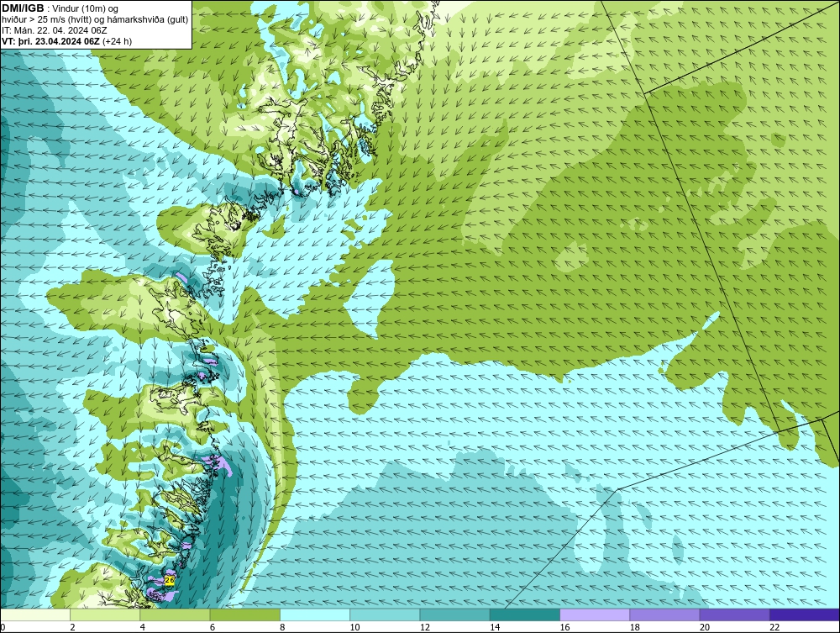Viewport: 840px width, 633px height.
Task: Click the 16–18 m/s lavender legend swatch
Action: [x=595, y=615]
